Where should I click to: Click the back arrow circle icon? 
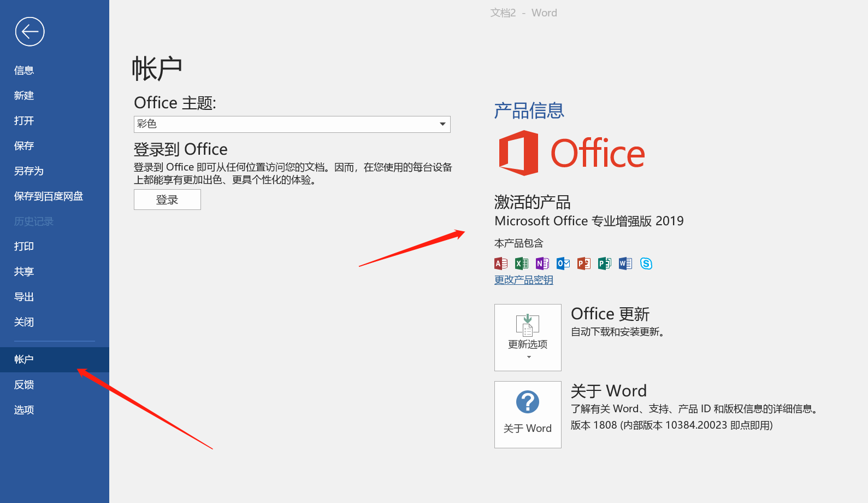pyautogui.click(x=29, y=32)
